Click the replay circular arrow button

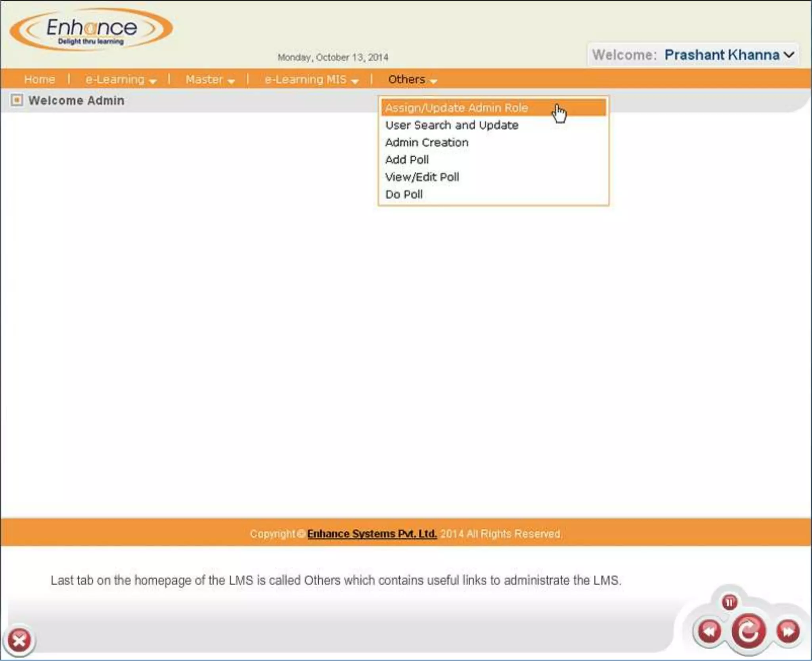pos(748,631)
